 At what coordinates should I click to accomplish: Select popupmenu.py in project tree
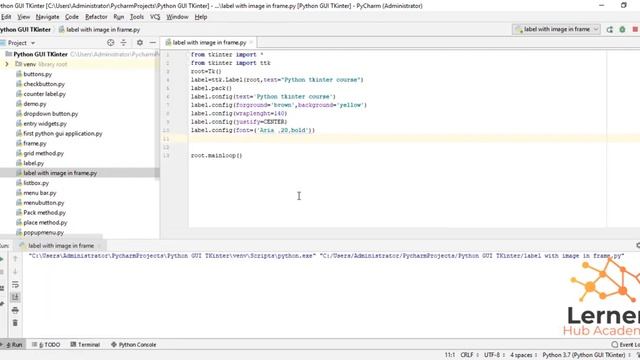(x=43, y=232)
